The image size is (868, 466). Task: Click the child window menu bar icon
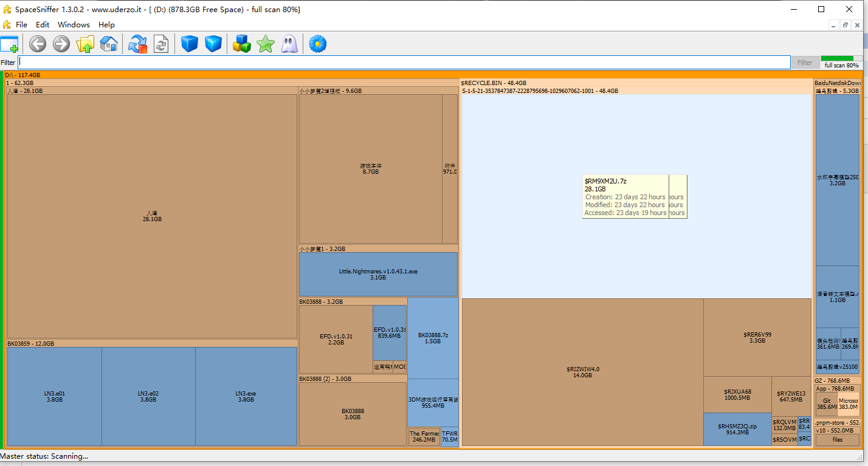point(7,25)
